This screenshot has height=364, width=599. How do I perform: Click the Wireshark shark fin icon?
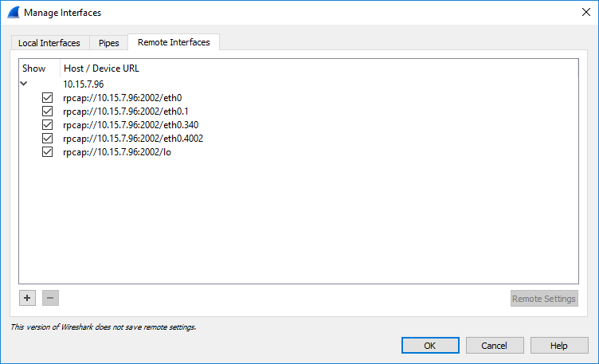[14, 13]
